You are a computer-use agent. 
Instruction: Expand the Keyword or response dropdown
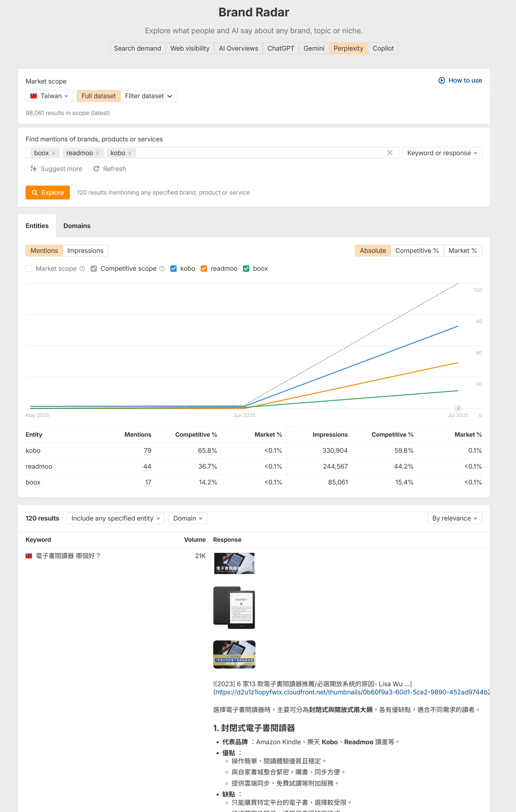coord(442,153)
